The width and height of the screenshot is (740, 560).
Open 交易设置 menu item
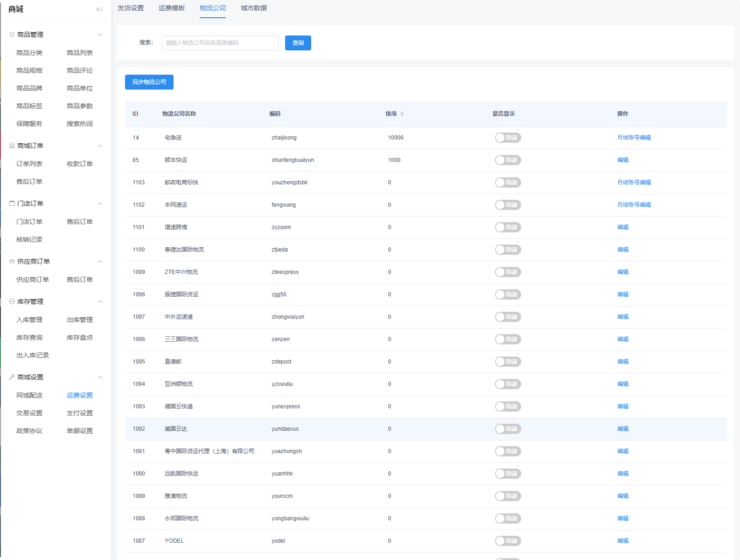(29, 413)
